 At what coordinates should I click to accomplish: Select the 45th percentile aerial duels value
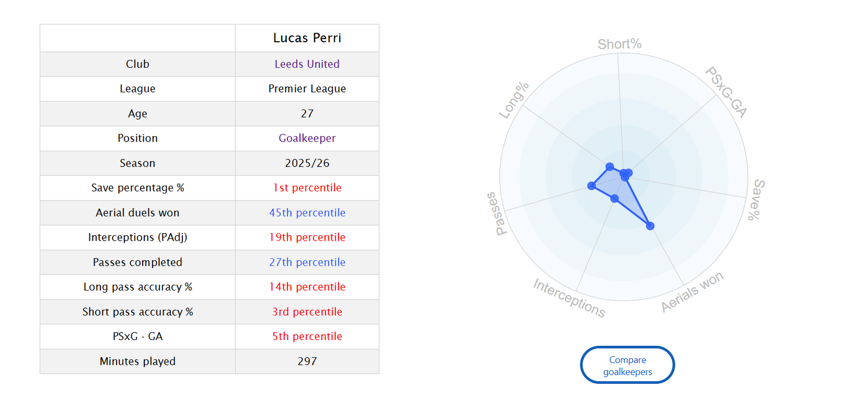[x=307, y=213]
